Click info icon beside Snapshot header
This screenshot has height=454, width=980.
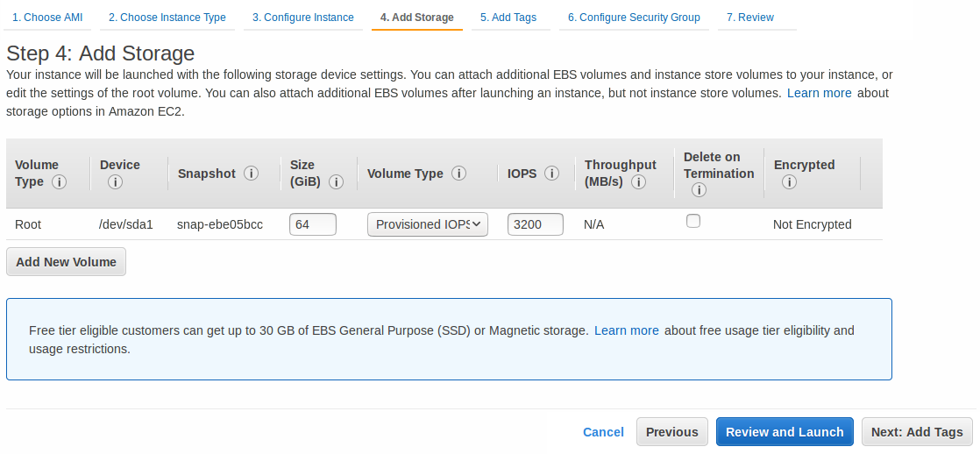(x=252, y=174)
